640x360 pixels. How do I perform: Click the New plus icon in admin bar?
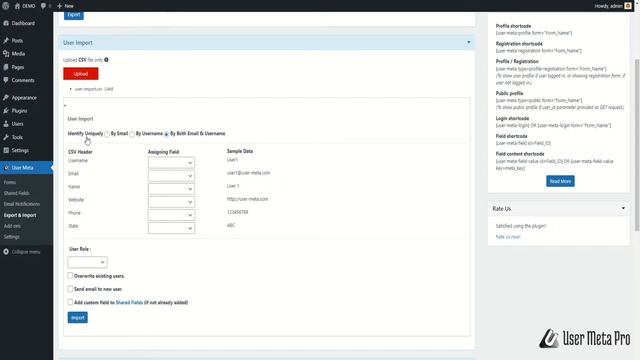(x=59, y=6)
